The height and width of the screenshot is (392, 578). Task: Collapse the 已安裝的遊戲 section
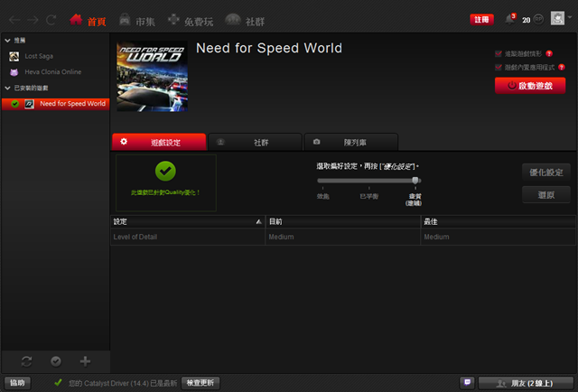pyautogui.click(x=8, y=88)
